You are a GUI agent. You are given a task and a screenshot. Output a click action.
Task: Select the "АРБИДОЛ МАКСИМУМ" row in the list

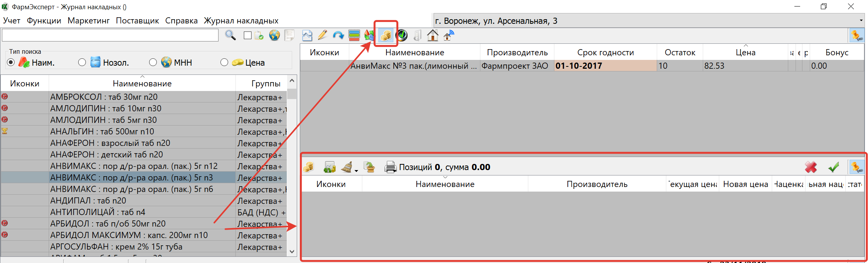(129, 235)
